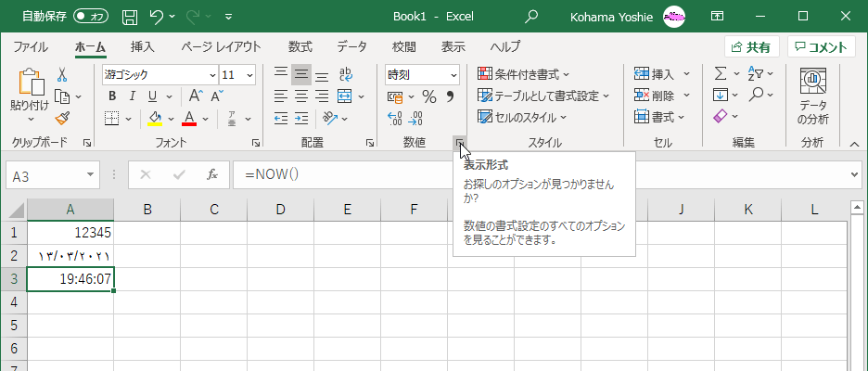The image size is (868, 371).
Task: Click the 共有 (Share) button
Action: tap(751, 47)
